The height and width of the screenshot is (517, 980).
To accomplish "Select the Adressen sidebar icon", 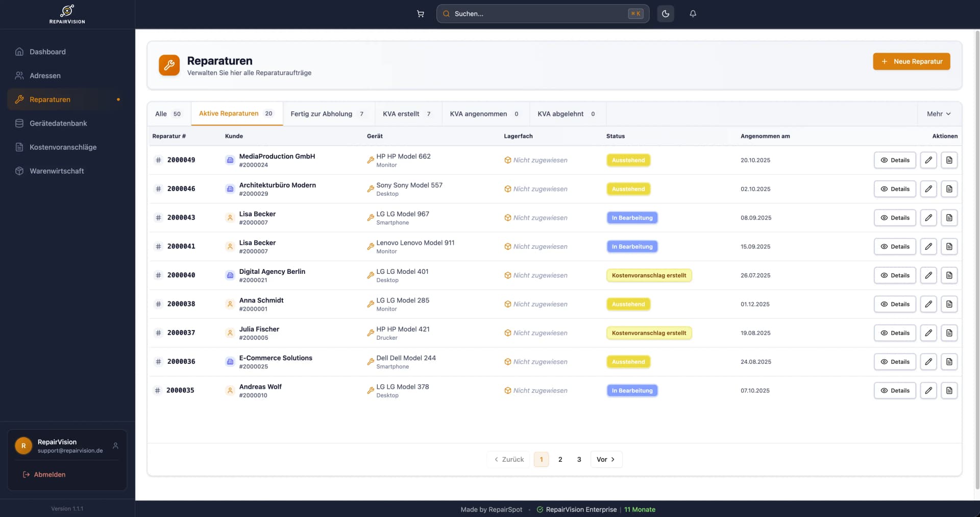I will (19, 75).
